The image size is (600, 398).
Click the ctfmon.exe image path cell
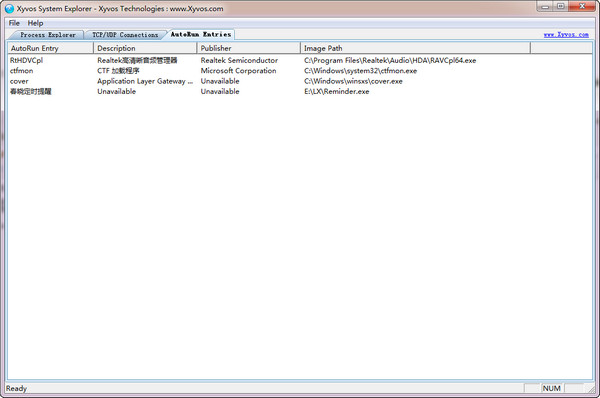click(x=360, y=71)
